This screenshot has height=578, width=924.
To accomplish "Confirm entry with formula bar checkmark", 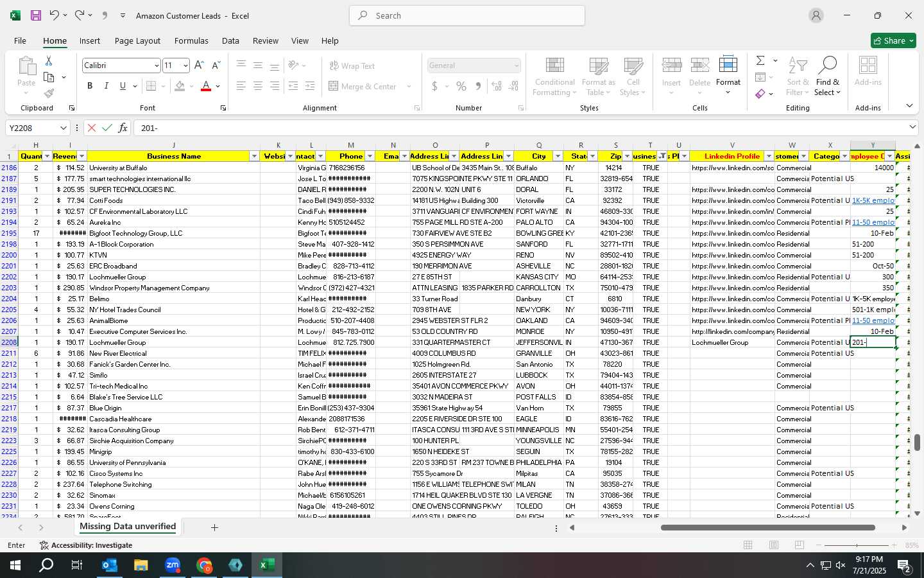I will tap(107, 128).
